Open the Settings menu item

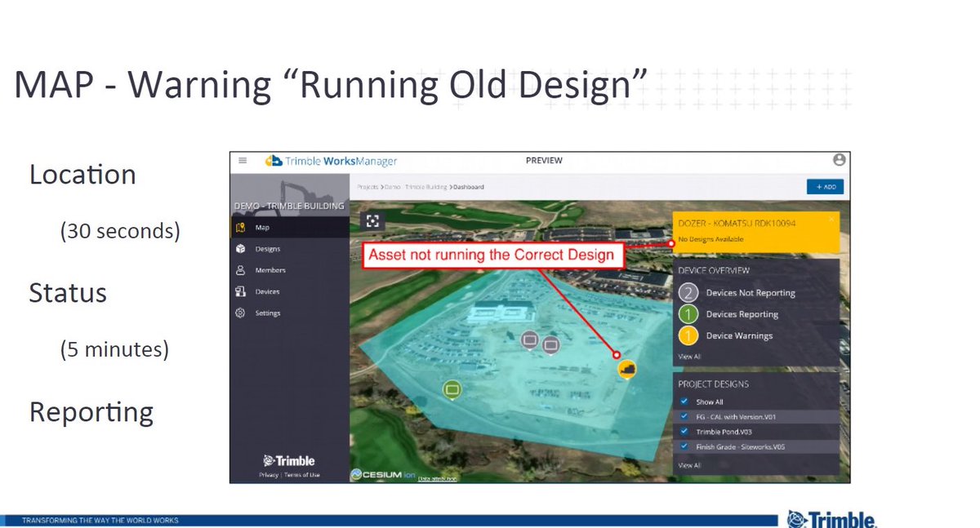click(x=290, y=313)
